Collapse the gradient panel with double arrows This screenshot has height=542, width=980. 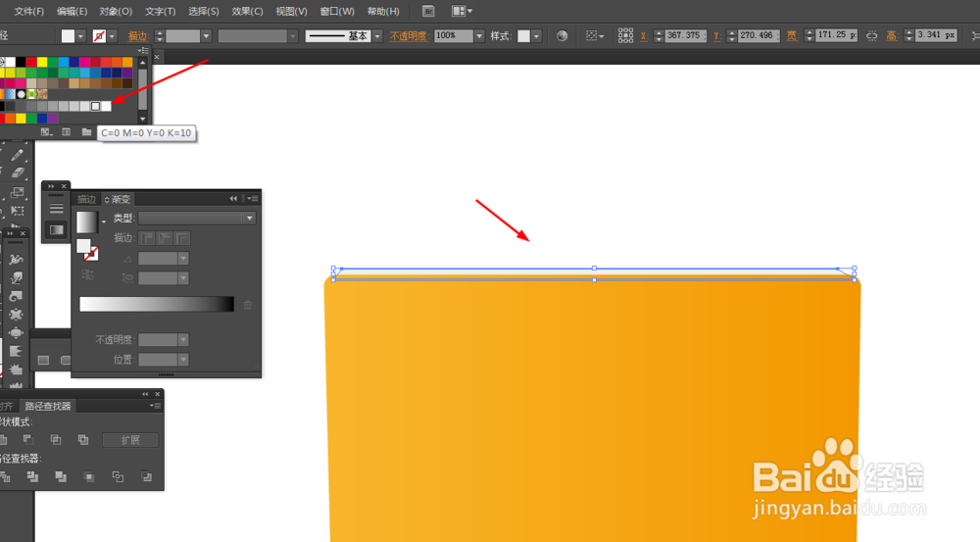[233, 198]
